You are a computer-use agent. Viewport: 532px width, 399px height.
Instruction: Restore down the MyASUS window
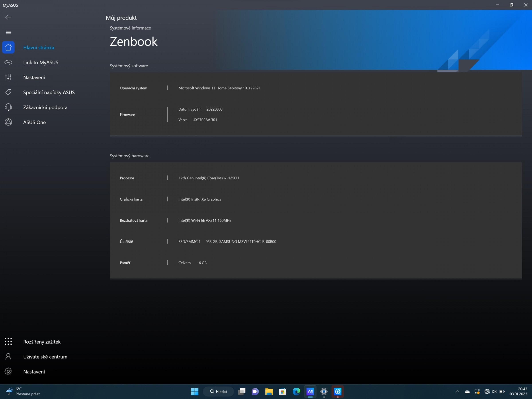tap(511, 5)
